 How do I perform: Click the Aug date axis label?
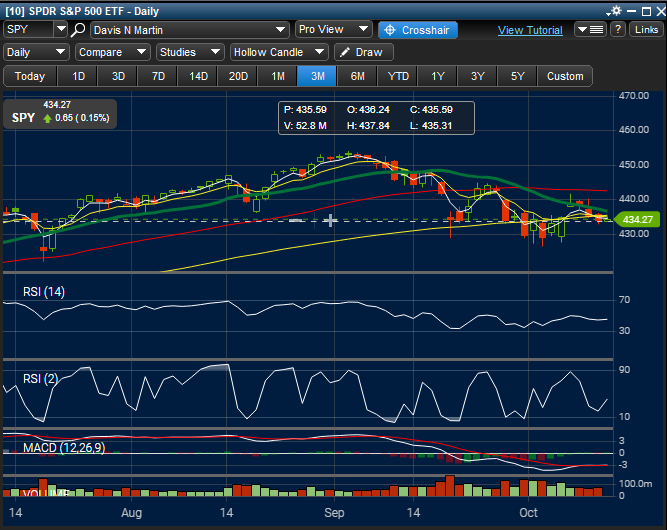point(131,513)
